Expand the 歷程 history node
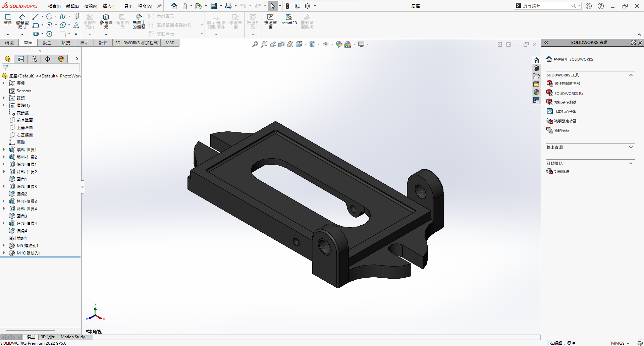Image resolution: width=644 pixels, height=346 pixels. point(4,83)
